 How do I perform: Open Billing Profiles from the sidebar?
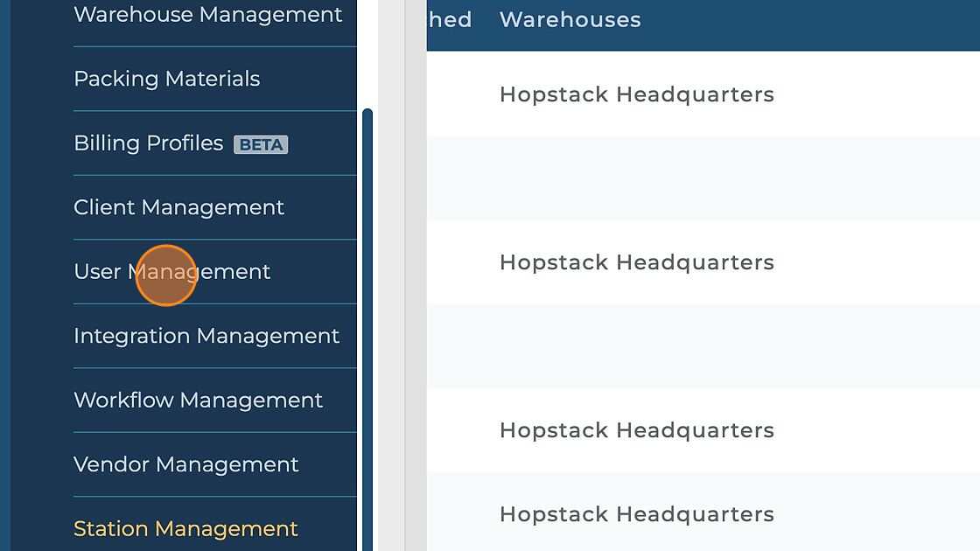tap(149, 143)
